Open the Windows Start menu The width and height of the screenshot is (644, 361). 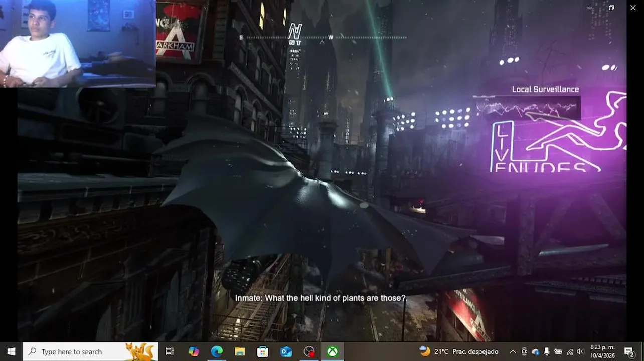pyautogui.click(x=11, y=351)
